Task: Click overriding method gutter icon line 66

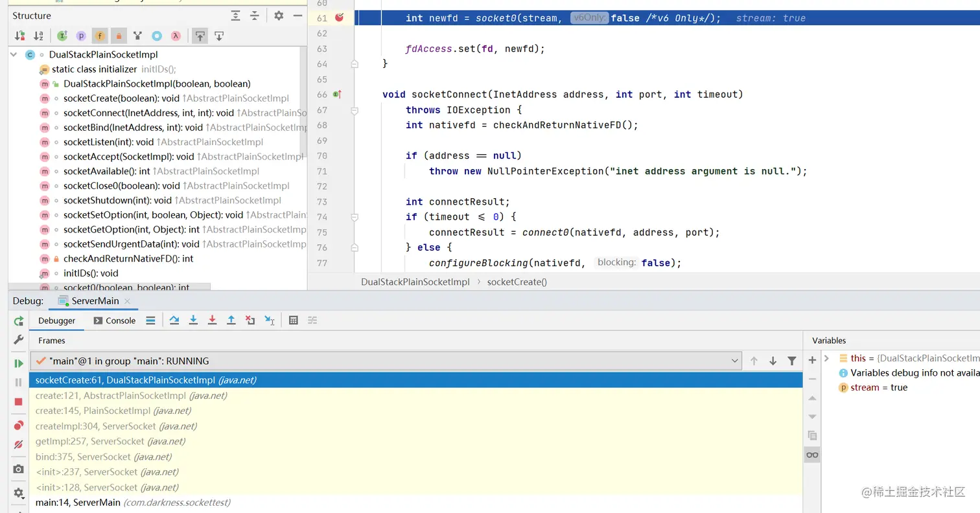Action: click(x=337, y=95)
